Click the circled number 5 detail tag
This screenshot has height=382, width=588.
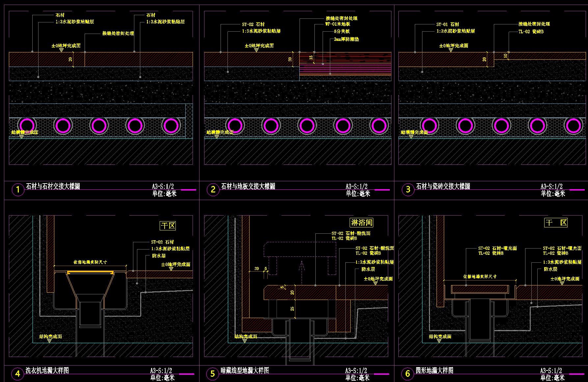[x=213, y=374]
